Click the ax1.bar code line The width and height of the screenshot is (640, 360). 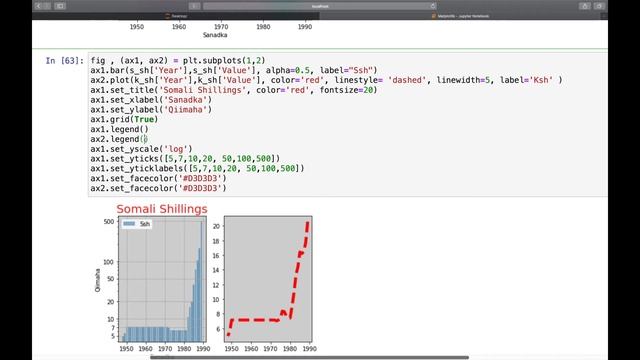coord(234,70)
